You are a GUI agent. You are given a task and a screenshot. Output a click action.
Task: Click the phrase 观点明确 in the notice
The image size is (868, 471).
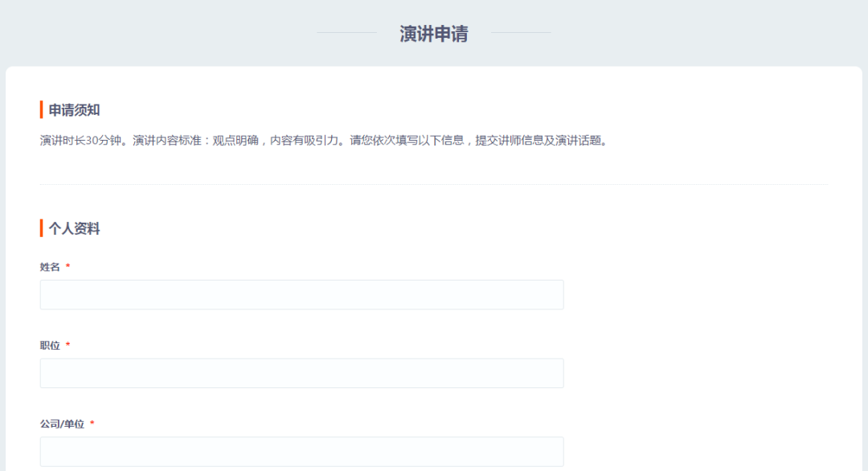pos(235,141)
